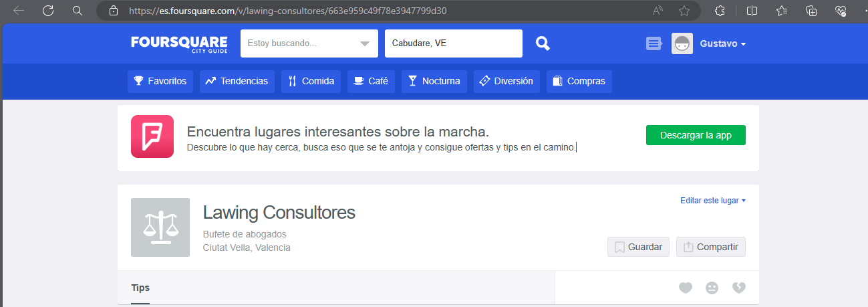The height and width of the screenshot is (307, 868).
Task: Click the white search magnifier button
Action: click(x=543, y=43)
